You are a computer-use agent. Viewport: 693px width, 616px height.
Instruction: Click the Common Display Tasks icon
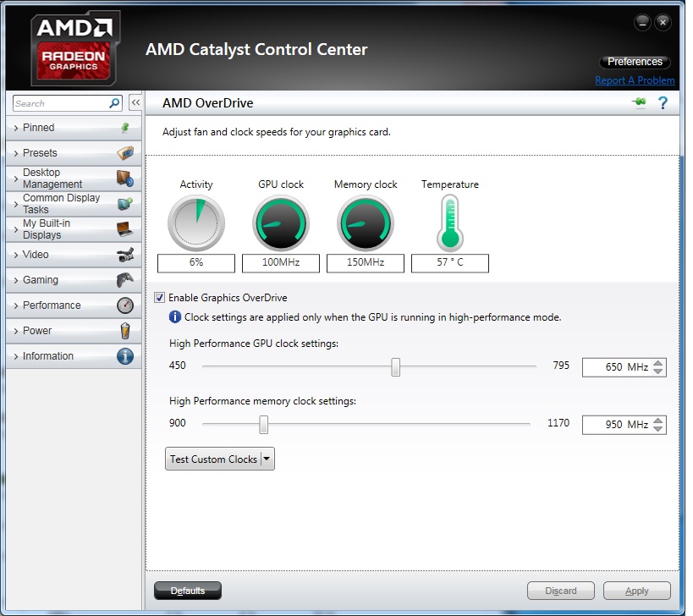(x=125, y=204)
